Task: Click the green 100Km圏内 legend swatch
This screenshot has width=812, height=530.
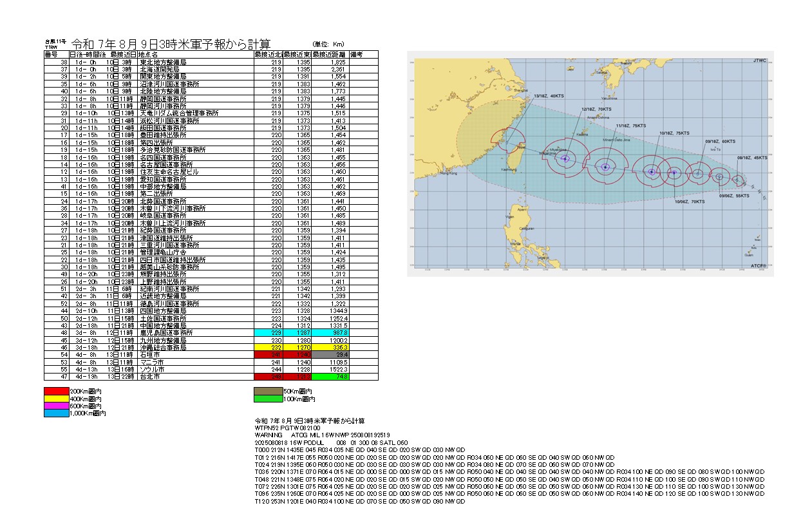Action: click(x=269, y=399)
